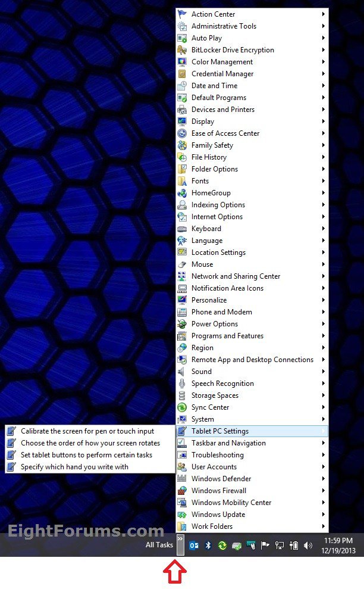
Task: Open the Windows Mobility Center entry
Action: click(x=252, y=503)
